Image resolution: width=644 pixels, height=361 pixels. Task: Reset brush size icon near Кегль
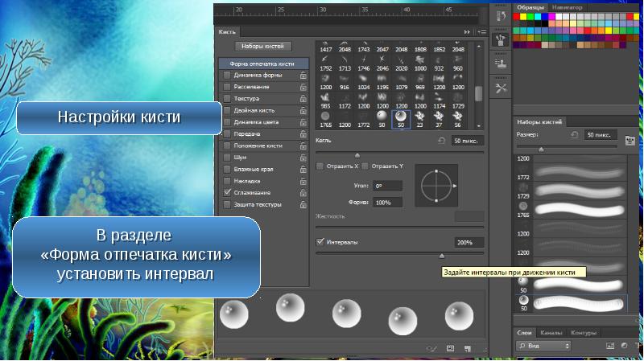click(x=440, y=140)
